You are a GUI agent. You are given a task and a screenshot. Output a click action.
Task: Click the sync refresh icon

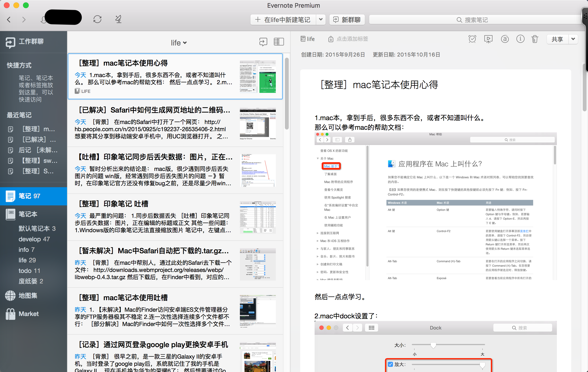97,19
